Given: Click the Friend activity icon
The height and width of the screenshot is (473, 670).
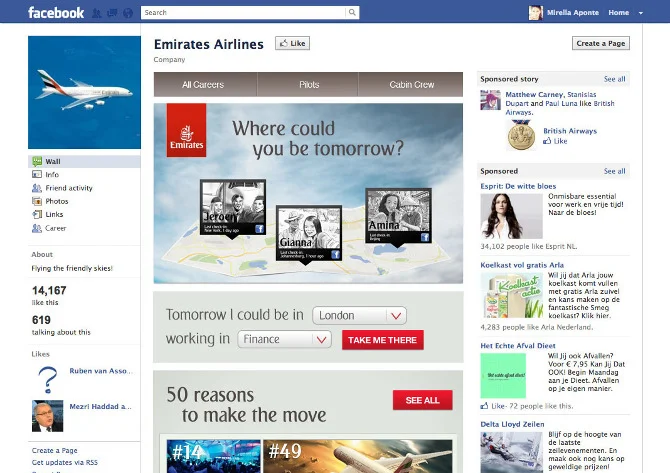Looking at the screenshot, I should point(37,188).
